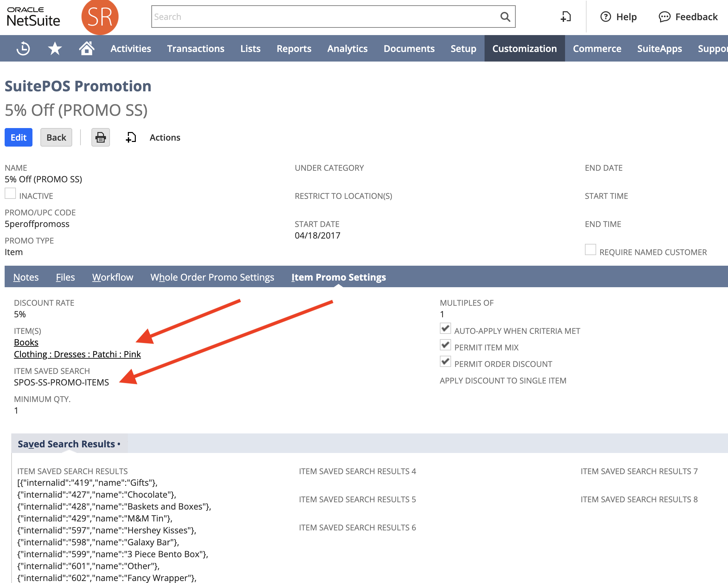Toggle Auto-Apply When Criteria Met checkbox
Viewport: 728px width, 583px height.
click(445, 328)
